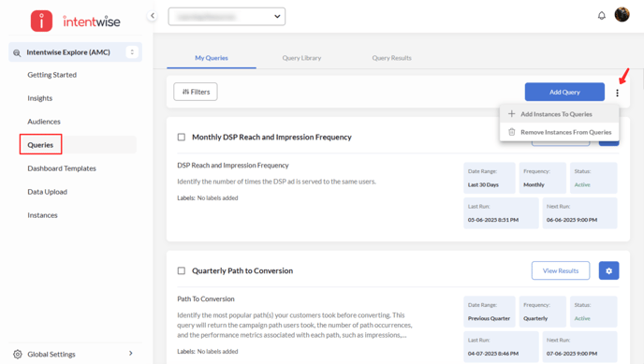Open Data Upload in sidebar

pos(47,192)
